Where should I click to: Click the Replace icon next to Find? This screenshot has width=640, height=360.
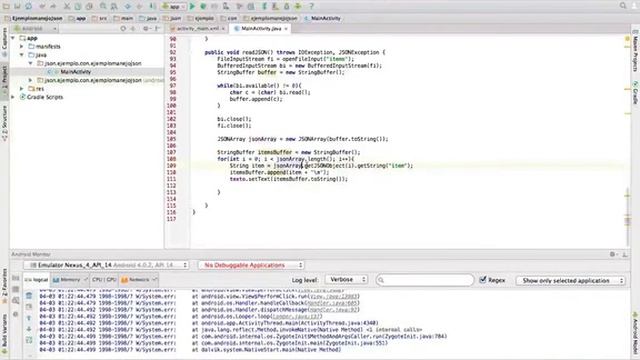pyautogui.click(x=114, y=6)
